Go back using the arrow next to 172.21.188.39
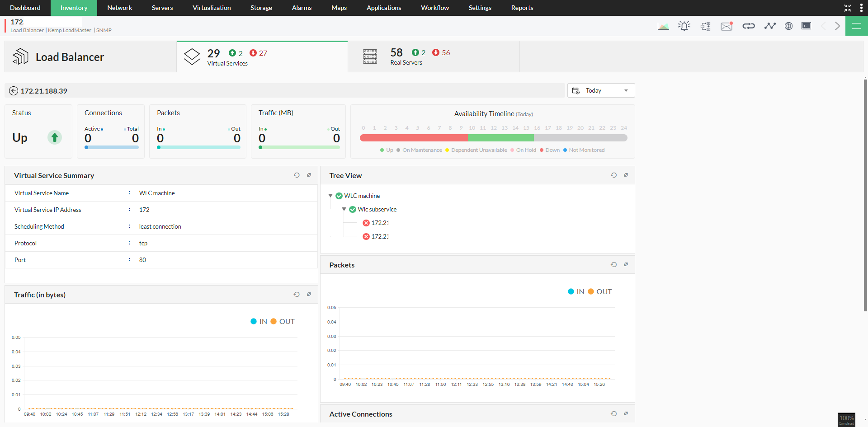Image resolution: width=868 pixels, height=427 pixels. [x=14, y=91]
